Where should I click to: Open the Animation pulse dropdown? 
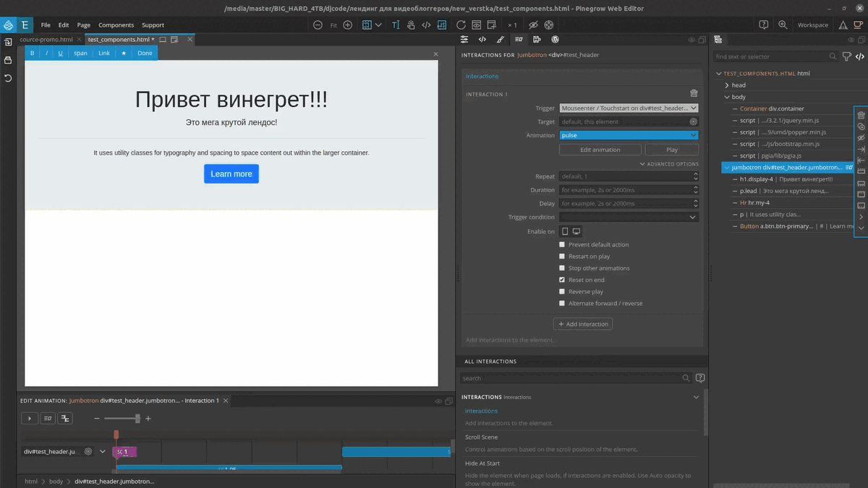[629, 135]
